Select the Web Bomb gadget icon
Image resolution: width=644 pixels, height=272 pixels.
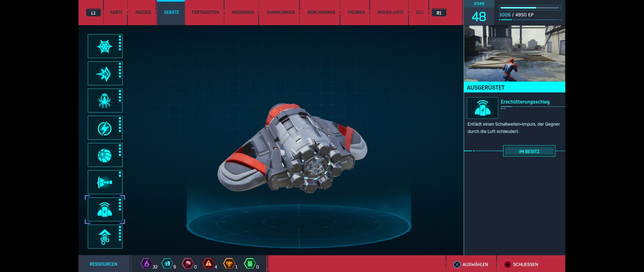pos(105,155)
